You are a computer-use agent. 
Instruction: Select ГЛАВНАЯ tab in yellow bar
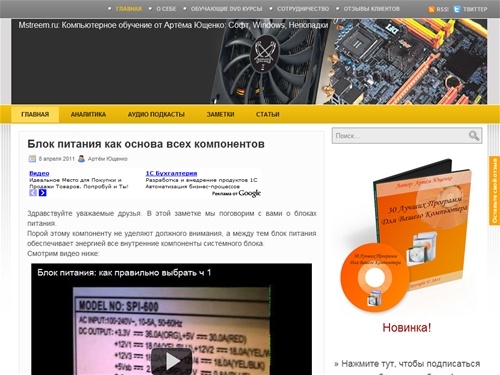pyautogui.click(x=35, y=114)
